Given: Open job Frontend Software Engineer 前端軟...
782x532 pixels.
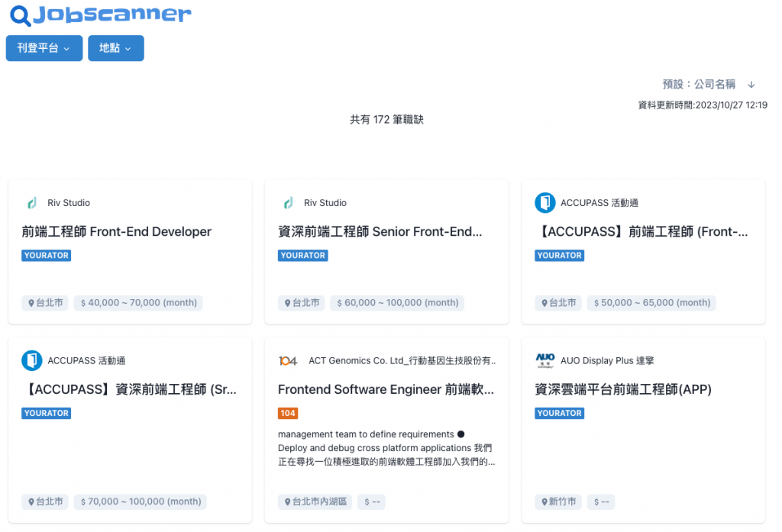Looking at the screenshot, I should click(386, 389).
